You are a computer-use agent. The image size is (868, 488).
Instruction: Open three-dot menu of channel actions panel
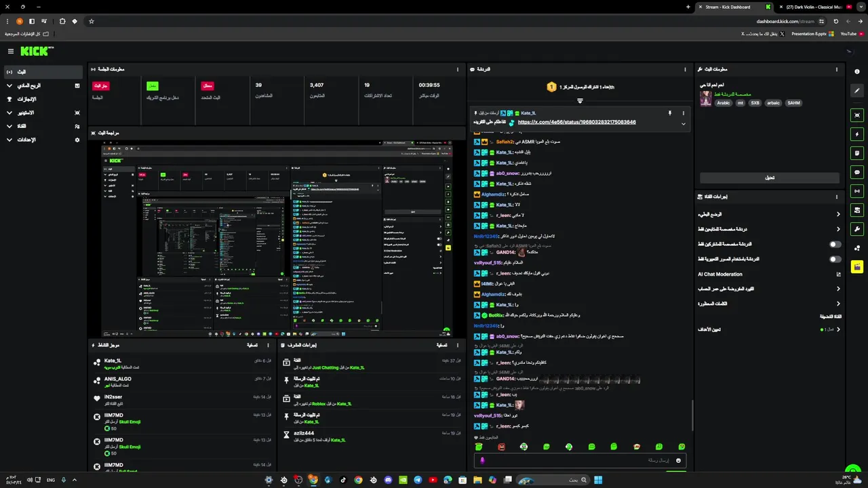(x=837, y=197)
